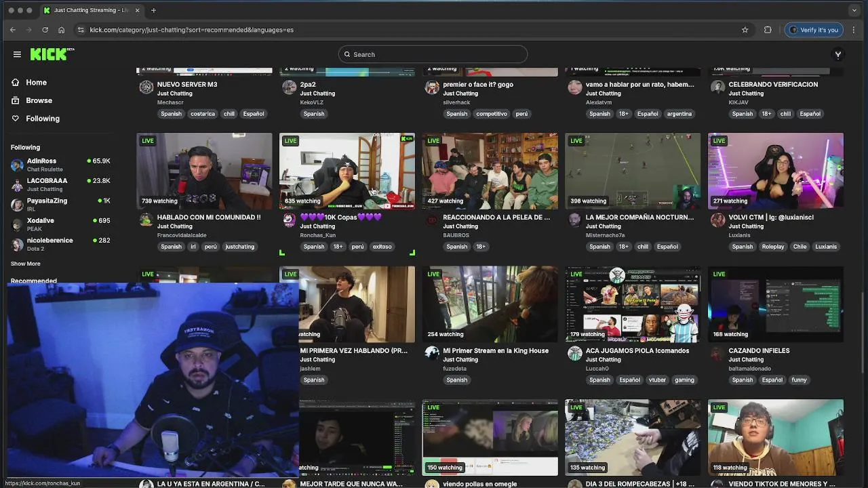Open CELEBRANDO VERIFICACION stream title

coord(773,85)
